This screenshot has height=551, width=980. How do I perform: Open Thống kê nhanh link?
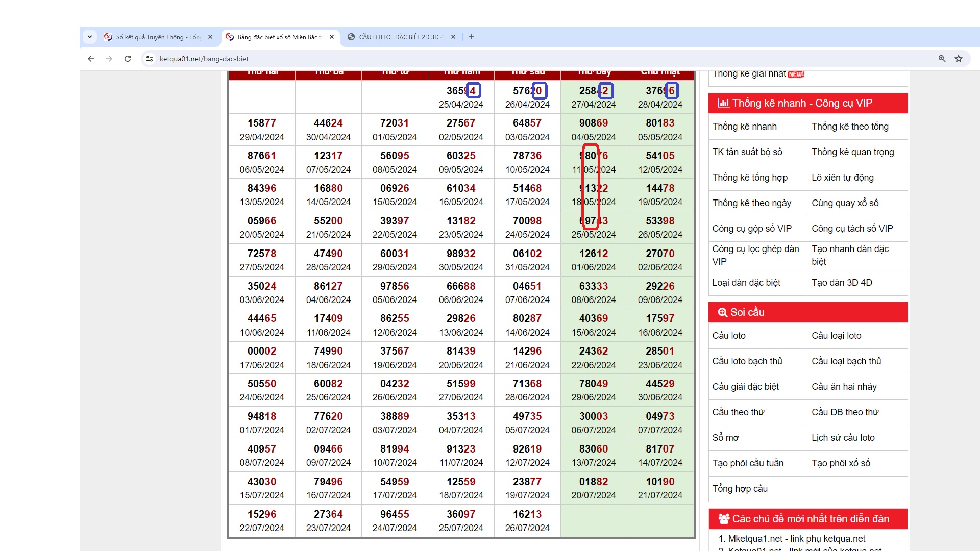coord(744,127)
